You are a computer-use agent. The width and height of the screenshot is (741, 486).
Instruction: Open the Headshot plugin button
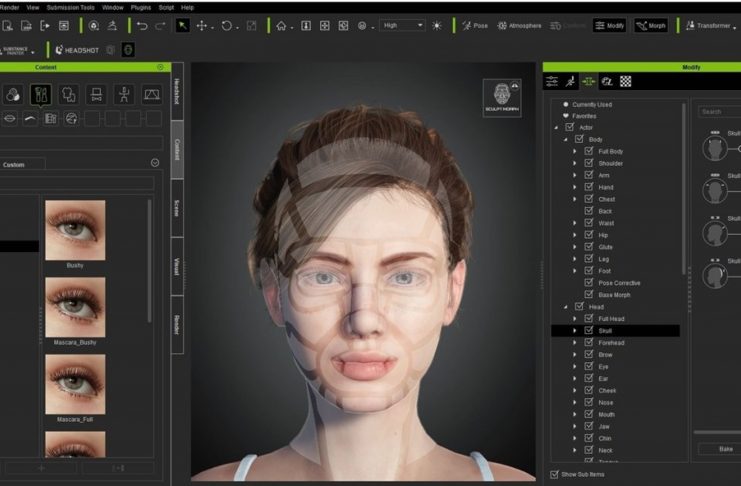(x=77, y=50)
